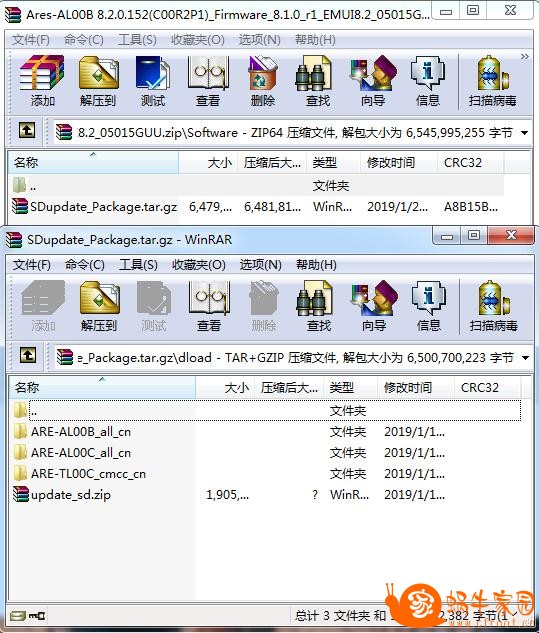Viewport: 539px width, 633px height.
Task: Open the Favorites menu (收藏夹) in the Ares-AL00B window
Action: point(197,40)
